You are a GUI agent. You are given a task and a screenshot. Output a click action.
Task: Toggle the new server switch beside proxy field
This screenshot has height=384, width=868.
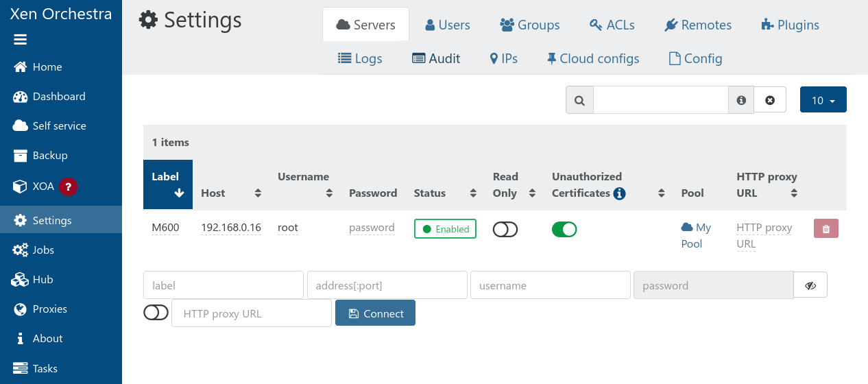pyautogui.click(x=156, y=313)
